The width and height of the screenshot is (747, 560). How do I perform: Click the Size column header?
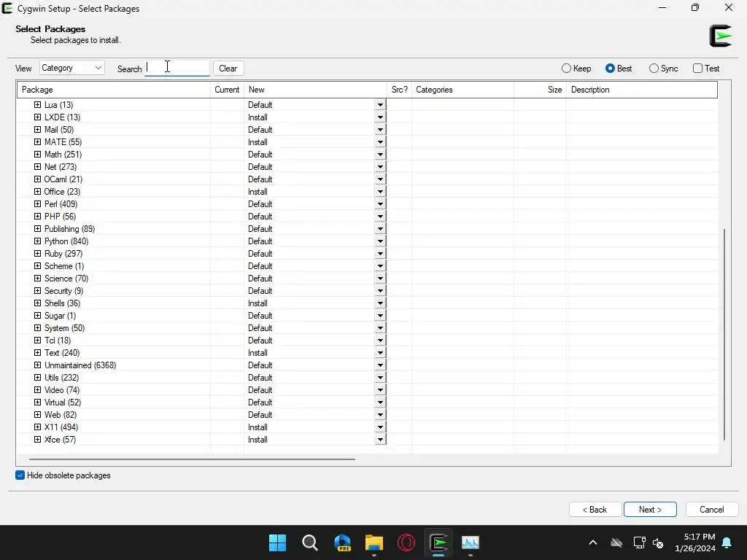tap(541, 90)
